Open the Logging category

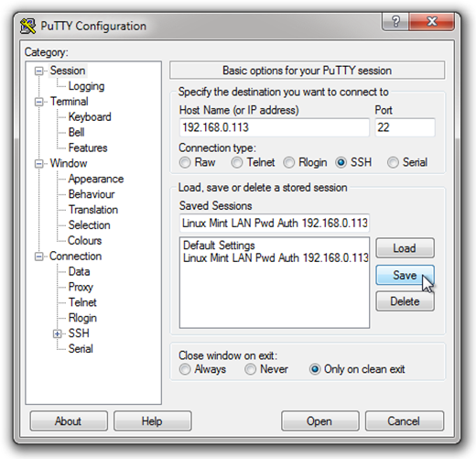point(86,86)
